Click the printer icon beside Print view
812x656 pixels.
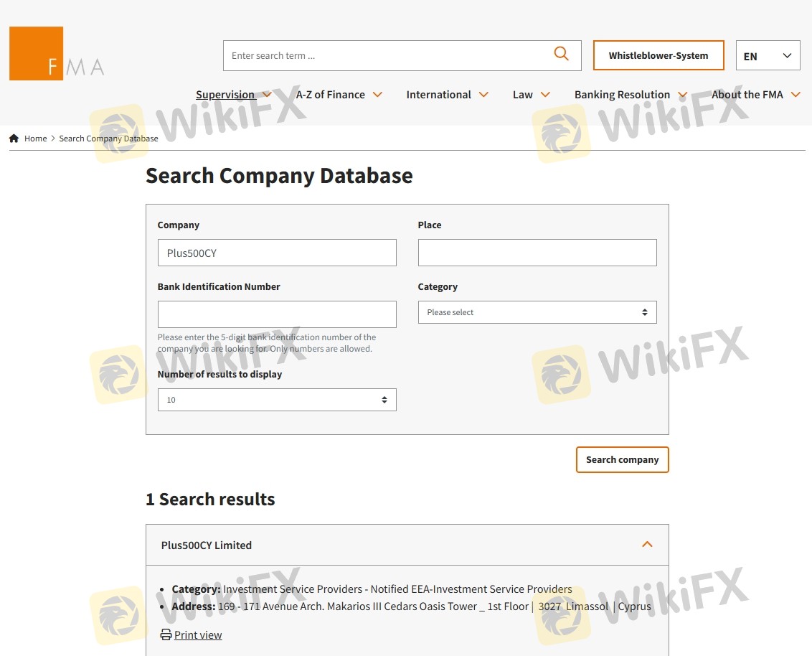pyautogui.click(x=166, y=634)
